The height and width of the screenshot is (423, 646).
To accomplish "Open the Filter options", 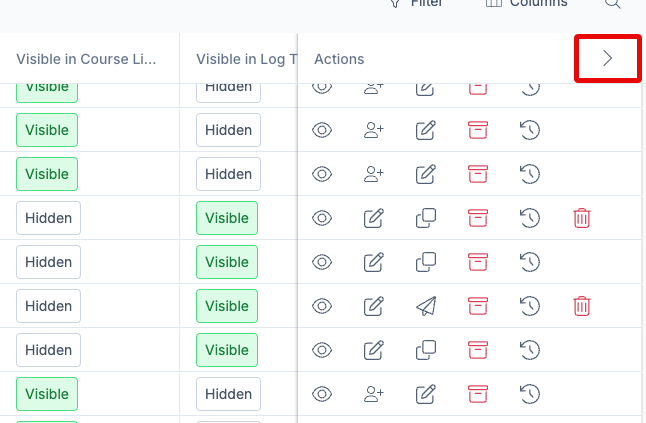I will click(416, 3).
